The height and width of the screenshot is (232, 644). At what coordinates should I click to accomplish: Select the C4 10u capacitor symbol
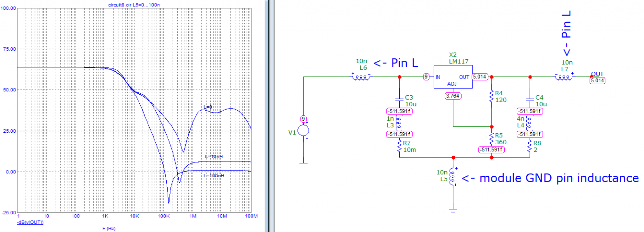tap(530, 100)
